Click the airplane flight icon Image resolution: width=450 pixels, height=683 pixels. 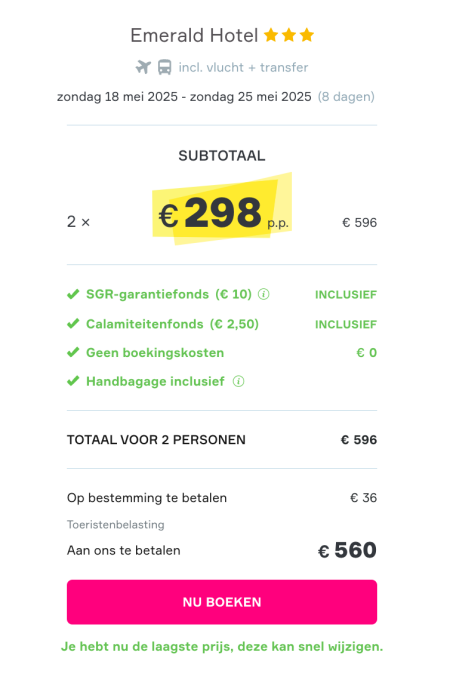coord(143,68)
